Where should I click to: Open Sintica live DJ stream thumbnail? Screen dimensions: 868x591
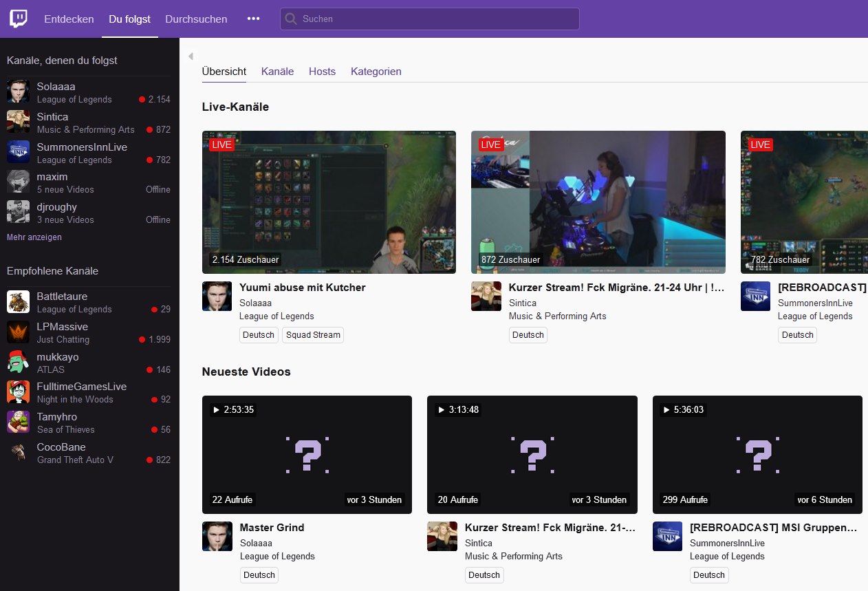tap(598, 202)
